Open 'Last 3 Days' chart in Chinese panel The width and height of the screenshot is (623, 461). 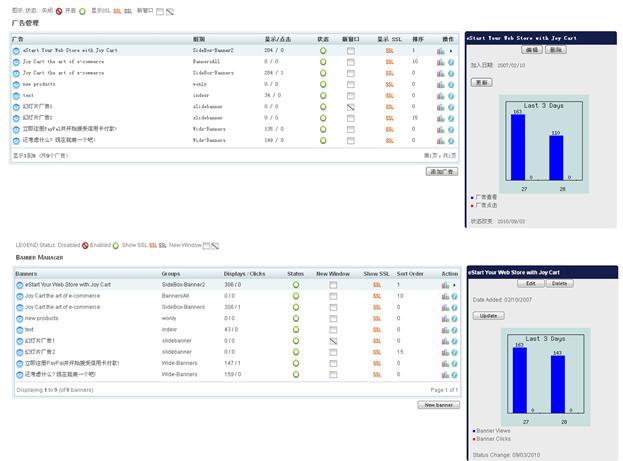point(544,144)
